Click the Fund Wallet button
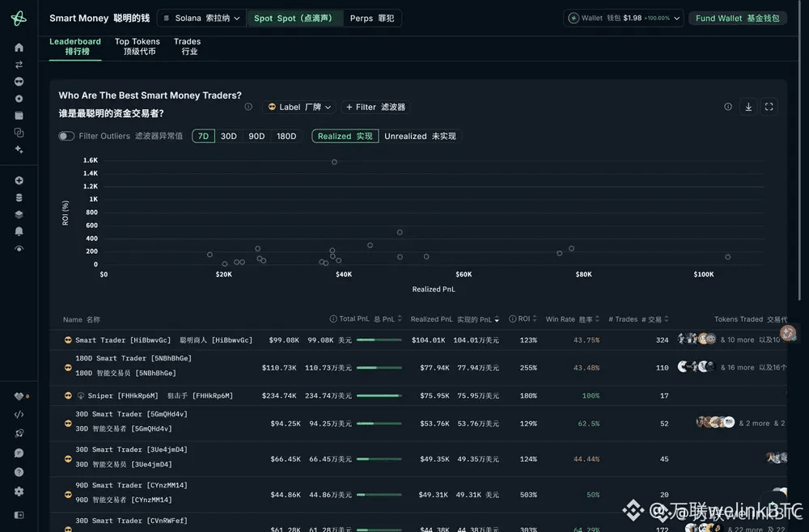The image size is (809, 532). [737, 18]
